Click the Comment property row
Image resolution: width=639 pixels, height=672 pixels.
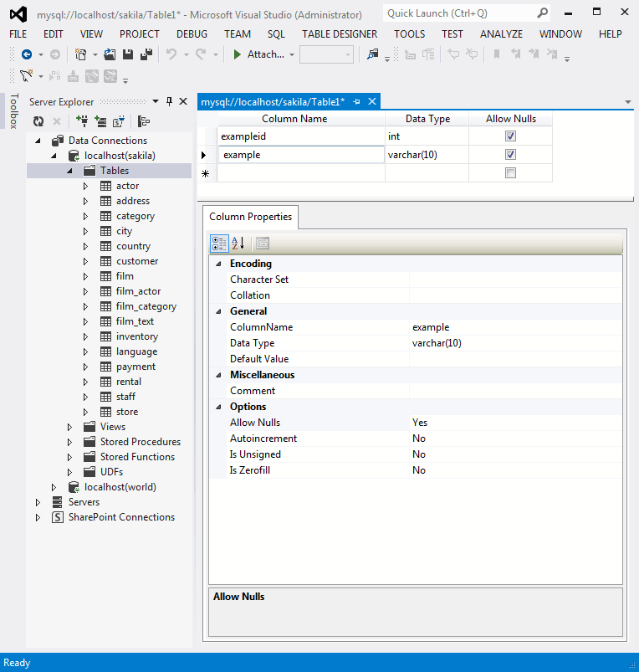tap(416, 391)
